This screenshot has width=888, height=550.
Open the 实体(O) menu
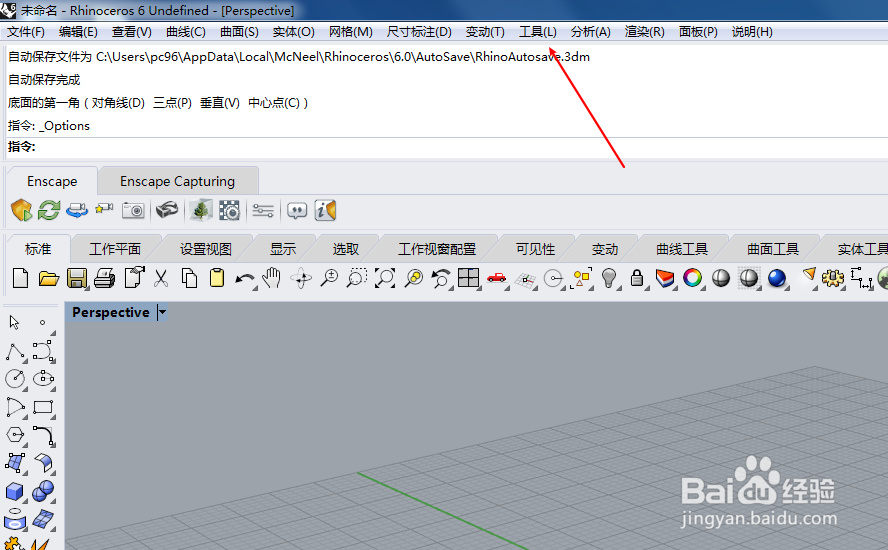click(x=293, y=32)
